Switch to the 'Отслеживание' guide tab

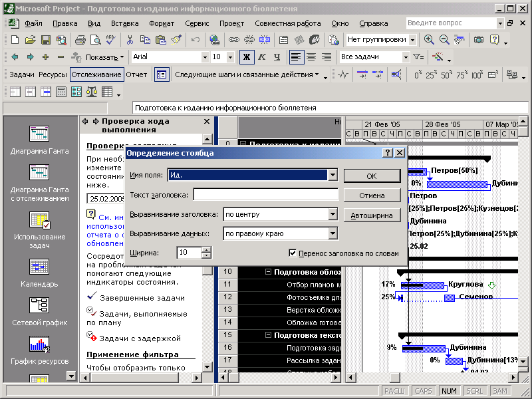(x=96, y=74)
